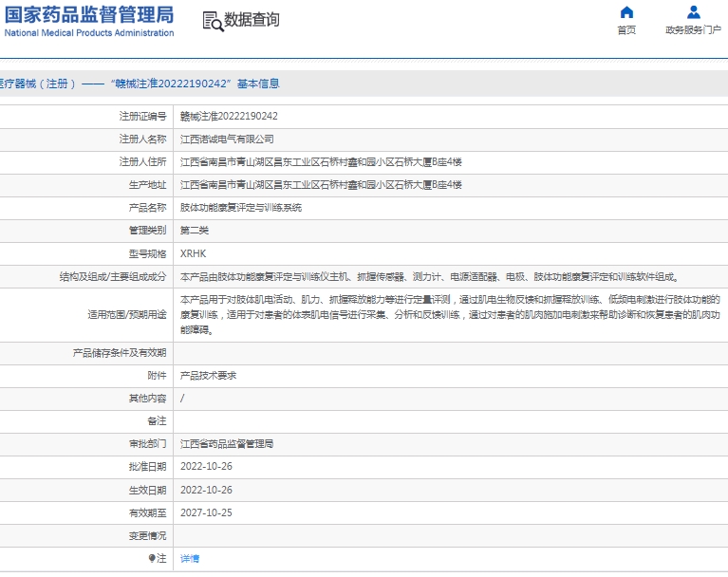The image size is (728, 577).
Task: Click the 注册证编号 field label
Action: click(x=142, y=116)
